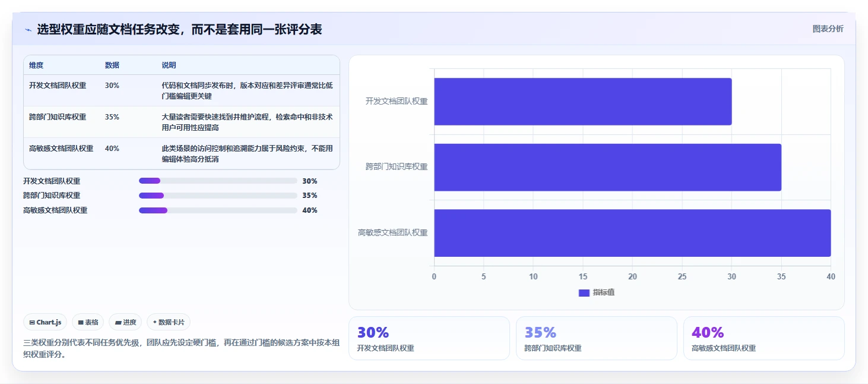Click the 高敏感文档团队权重 progress label
This screenshot has height=384, width=868.
click(x=55, y=210)
